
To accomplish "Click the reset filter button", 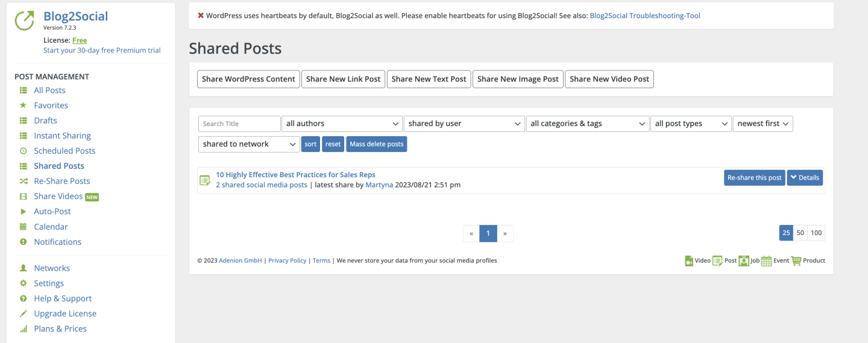I will [333, 144].
